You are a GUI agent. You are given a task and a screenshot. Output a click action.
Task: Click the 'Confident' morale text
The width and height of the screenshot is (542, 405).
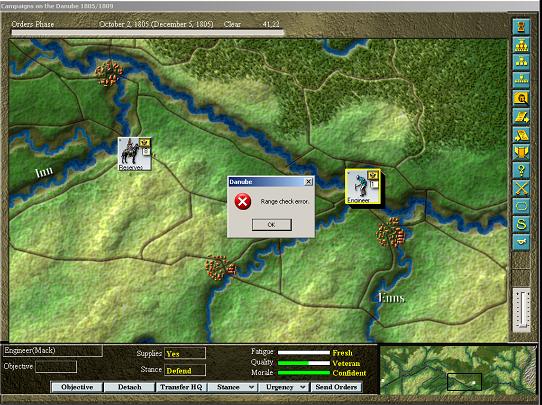point(349,373)
